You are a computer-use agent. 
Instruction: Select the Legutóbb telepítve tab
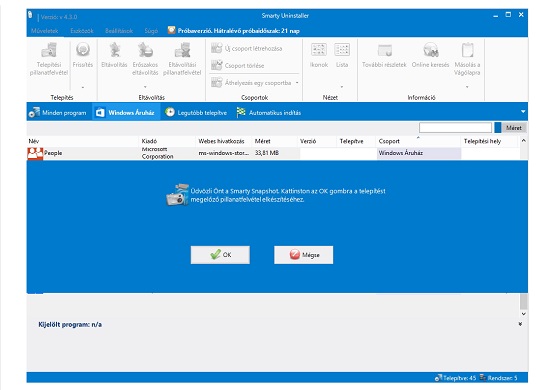(x=196, y=113)
